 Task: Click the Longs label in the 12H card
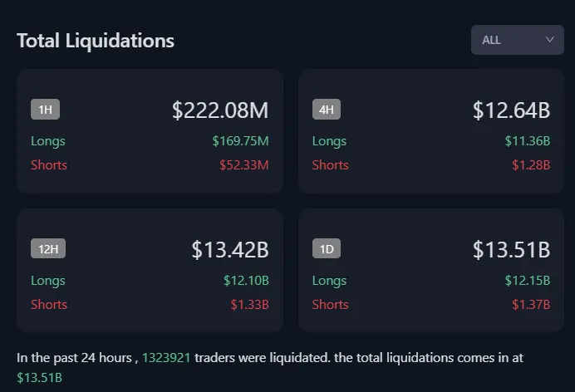pyautogui.click(x=48, y=281)
